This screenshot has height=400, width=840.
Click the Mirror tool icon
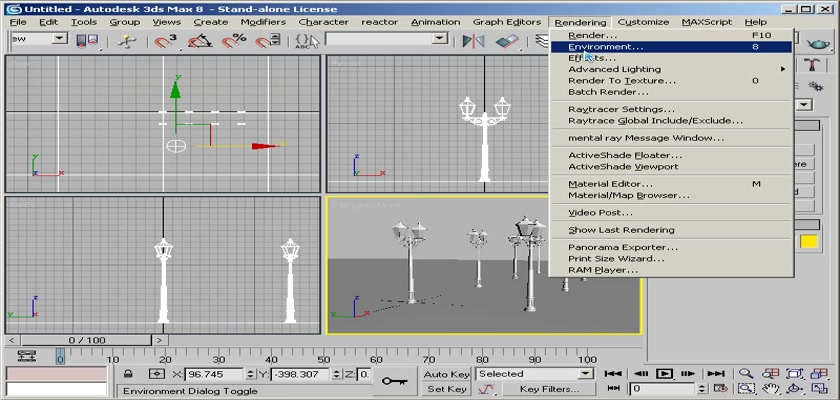tap(474, 41)
